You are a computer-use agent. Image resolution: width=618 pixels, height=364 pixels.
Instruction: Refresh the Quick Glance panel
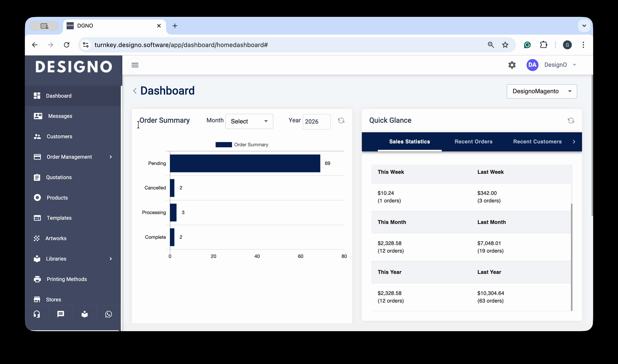coord(571,121)
